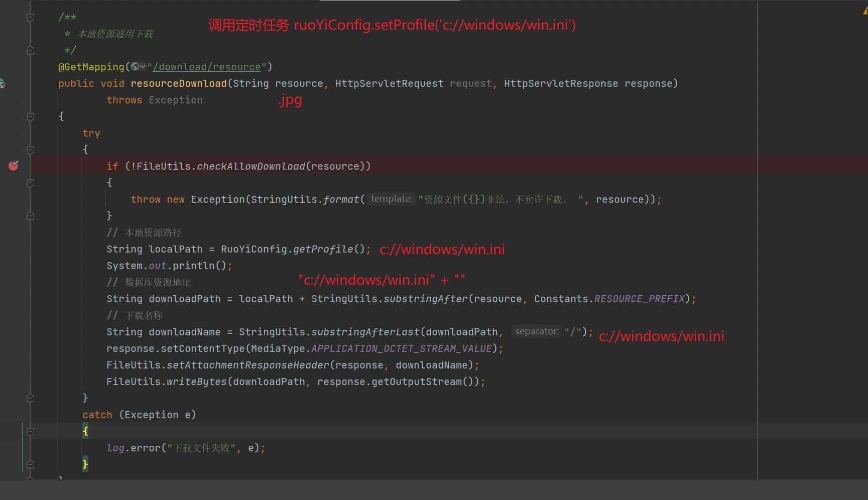Click the checkAllowDownload method call

[251, 166]
